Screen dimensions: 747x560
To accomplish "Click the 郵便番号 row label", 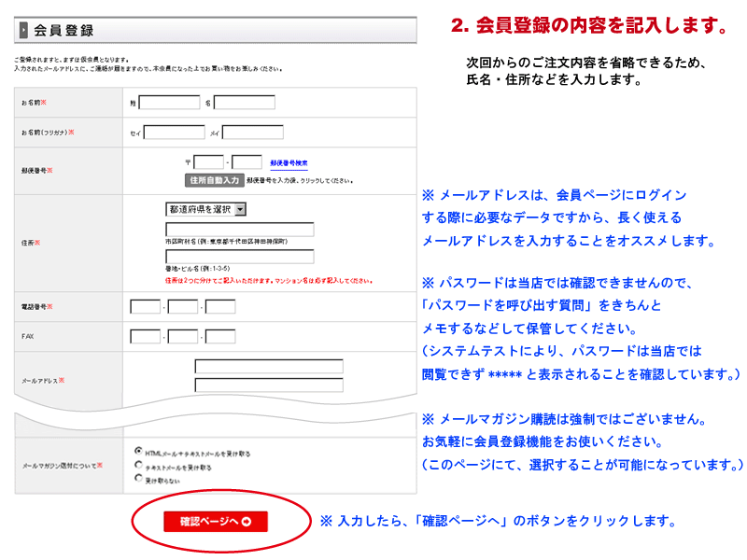I will (x=36, y=171).
